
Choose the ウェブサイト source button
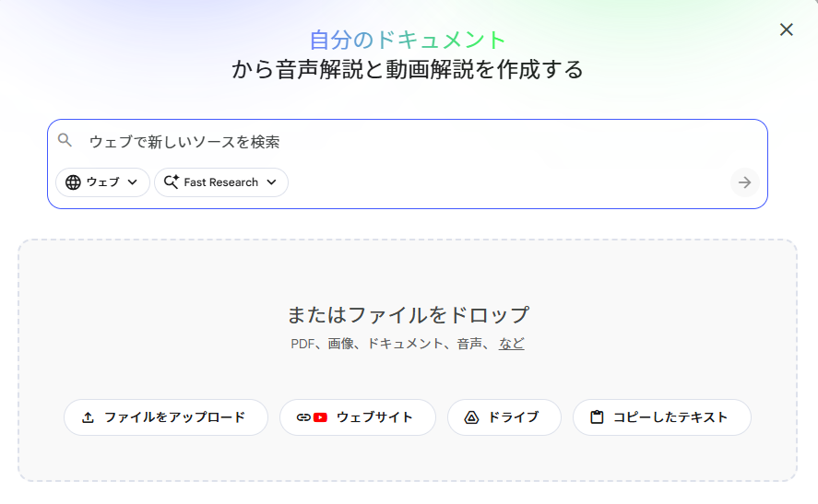(358, 417)
